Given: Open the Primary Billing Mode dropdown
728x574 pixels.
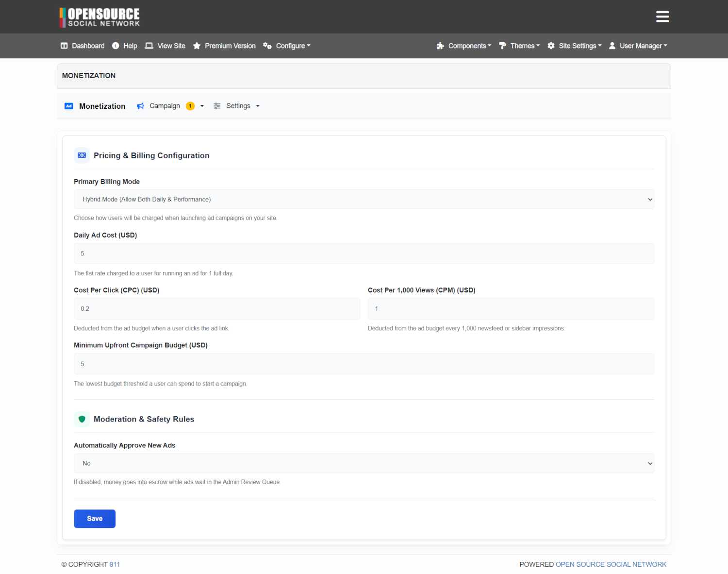Looking at the screenshot, I should (x=364, y=199).
